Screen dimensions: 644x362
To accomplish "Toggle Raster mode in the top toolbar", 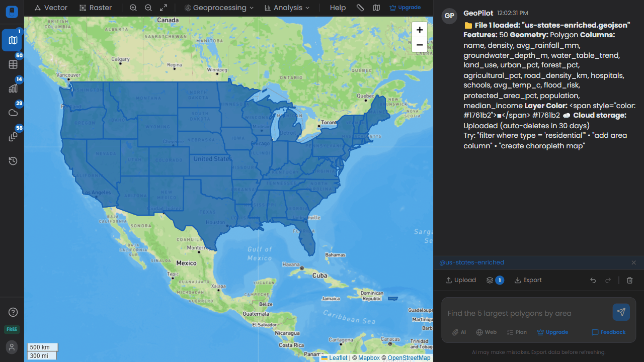I will (x=95, y=8).
